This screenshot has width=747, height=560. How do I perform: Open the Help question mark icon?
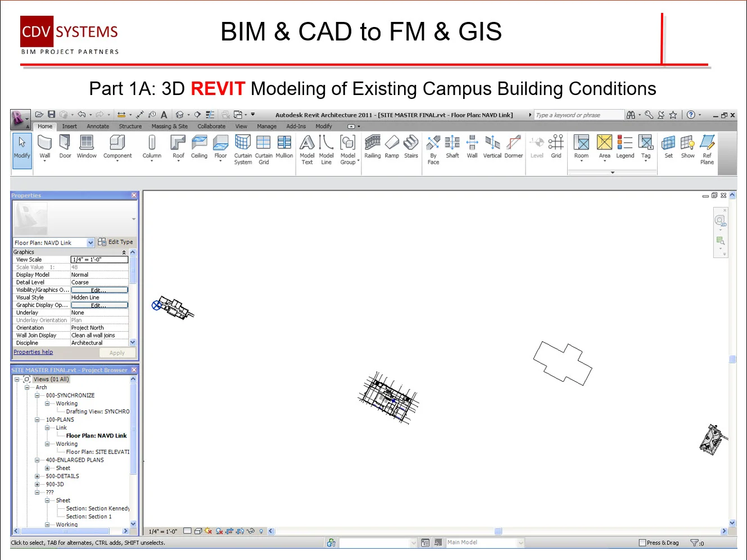click(x=691, y=115)
